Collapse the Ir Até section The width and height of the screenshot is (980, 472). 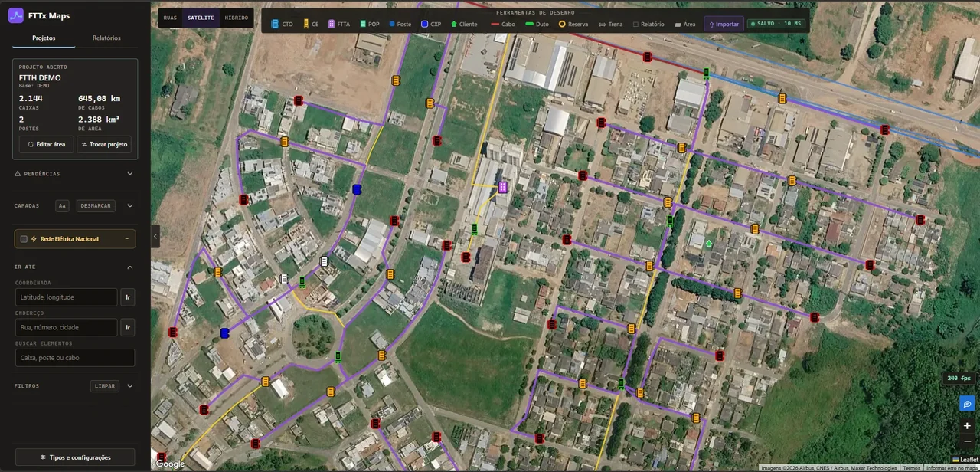point(129,267)
